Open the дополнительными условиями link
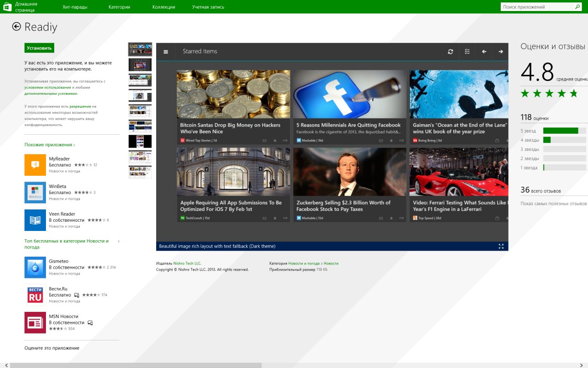The width and height of the screenshot is (588, 368). [51, 93]
